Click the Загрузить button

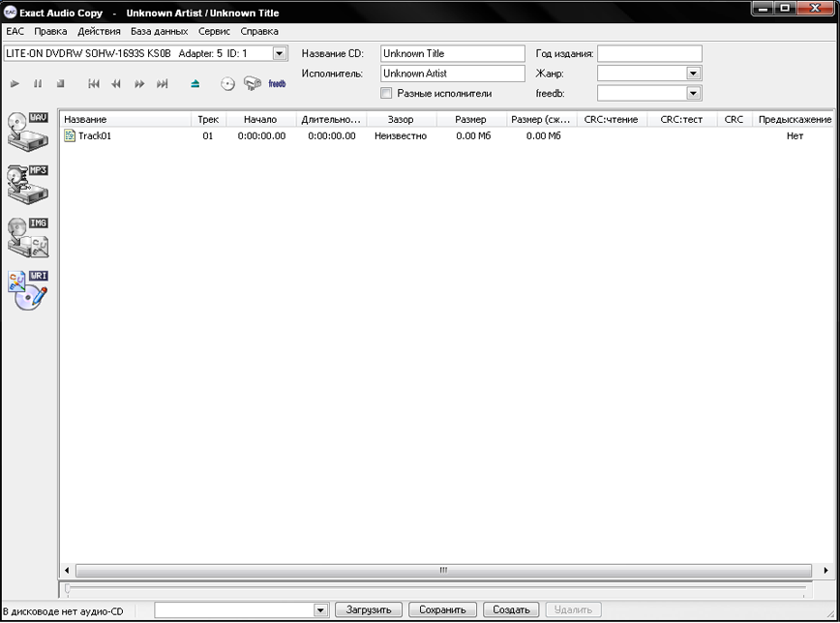click(369, 609)
